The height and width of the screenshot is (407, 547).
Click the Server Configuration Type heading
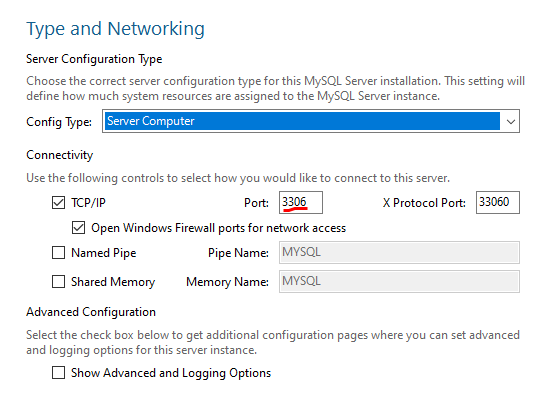pos(94,59)
